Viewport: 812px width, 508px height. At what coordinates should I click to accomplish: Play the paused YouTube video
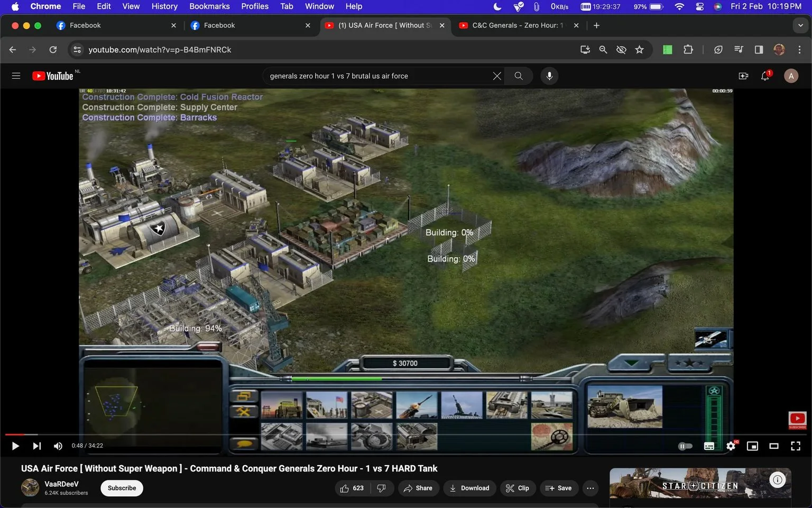click(x=15, y=446)
